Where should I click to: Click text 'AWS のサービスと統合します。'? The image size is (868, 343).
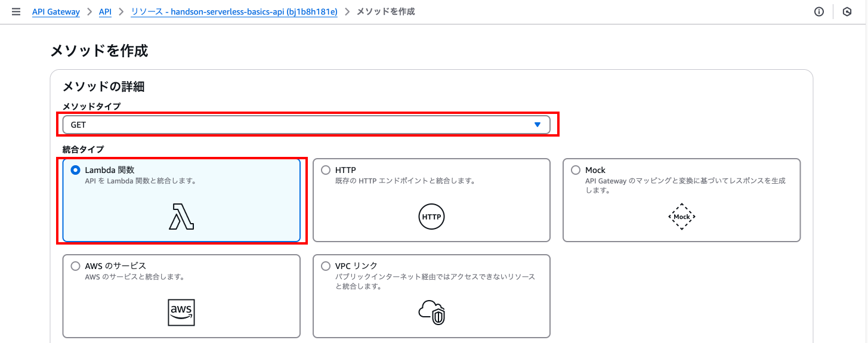point(135,277)
